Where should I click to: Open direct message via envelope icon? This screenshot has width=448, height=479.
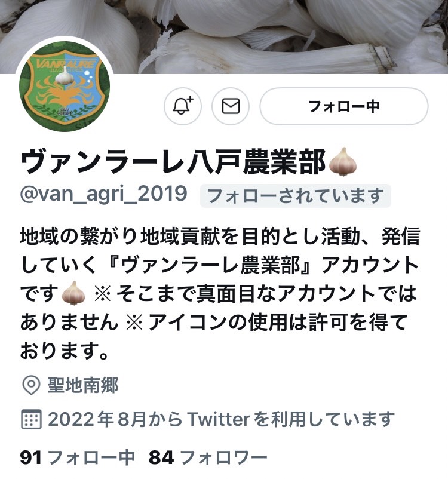231,106
